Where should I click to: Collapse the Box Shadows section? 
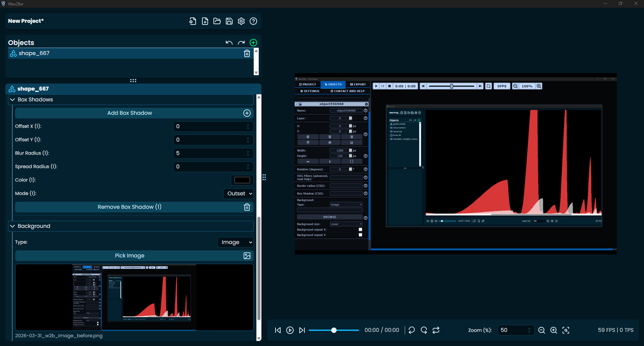point(13,100)
